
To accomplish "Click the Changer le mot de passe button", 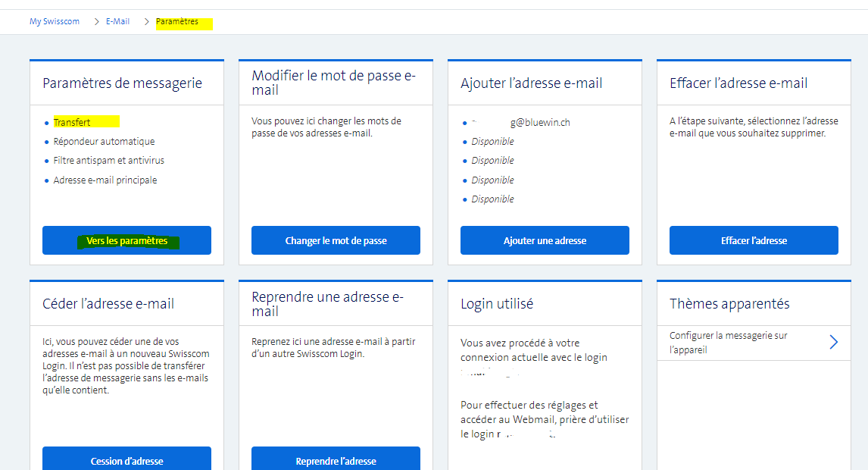I will pyautogui.click(x=336, y=240).
